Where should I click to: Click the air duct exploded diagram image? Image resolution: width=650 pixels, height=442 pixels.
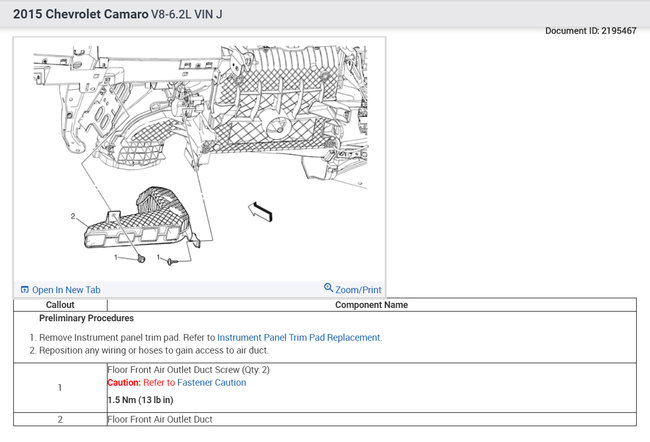(x=200, y=158)
